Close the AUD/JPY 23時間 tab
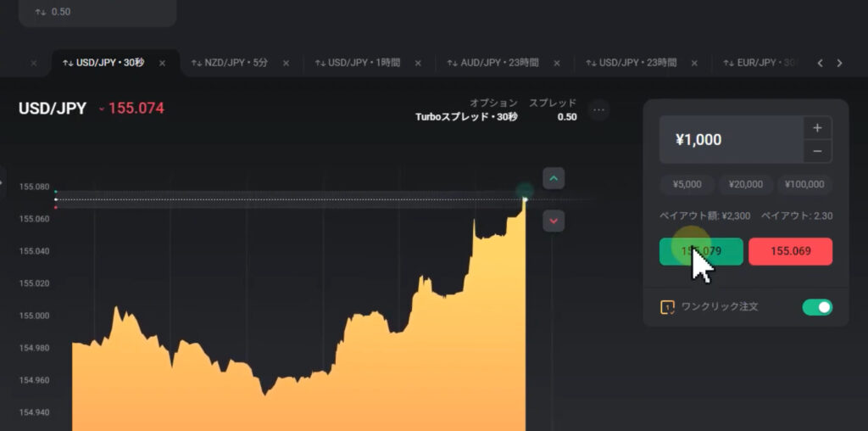Viewport: 868px width, 431px height. 556,63
